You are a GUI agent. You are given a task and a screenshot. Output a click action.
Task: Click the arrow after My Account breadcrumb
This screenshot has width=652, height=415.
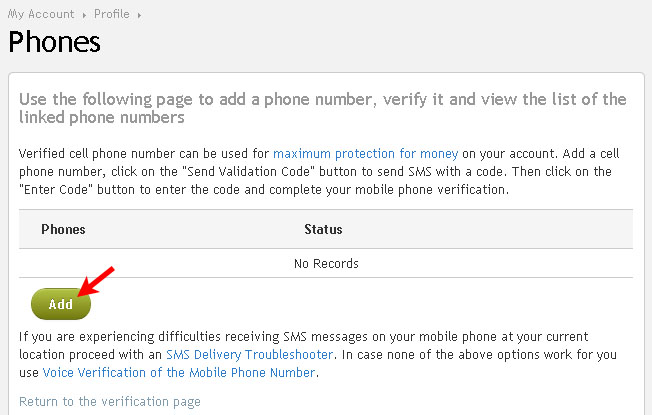tap(84, 15)
